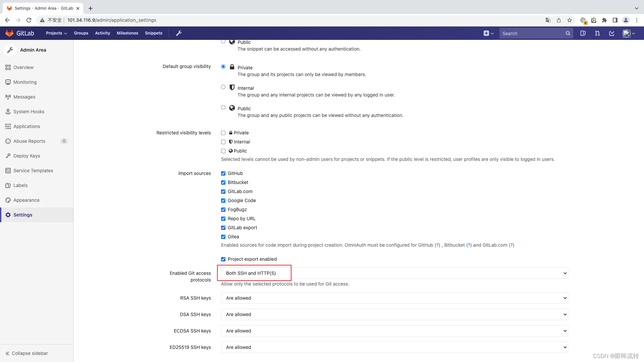Viewport: 644px width, 362px height.
Task: Click the Labels sidebar icon
Action: coord(8,185)
